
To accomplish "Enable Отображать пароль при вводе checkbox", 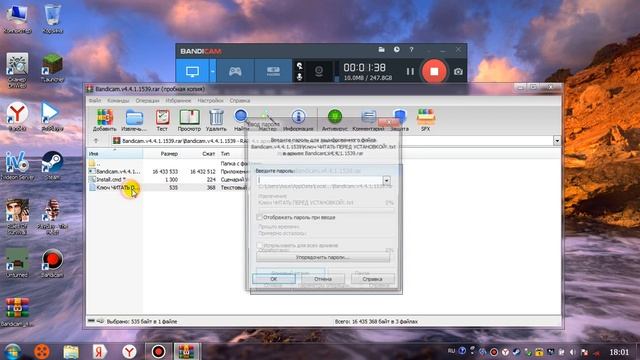I will click(259, 217).
